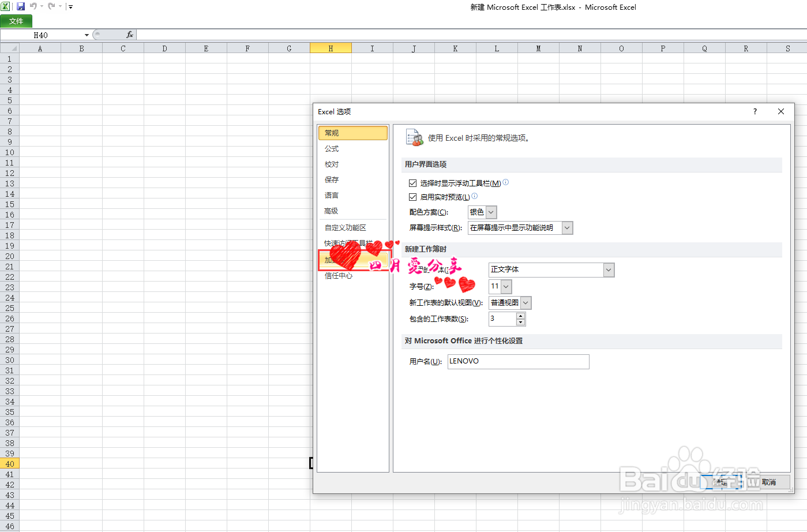Click the Save icon in quick access toolbar

pyautogui.click(x=21, y=6)
